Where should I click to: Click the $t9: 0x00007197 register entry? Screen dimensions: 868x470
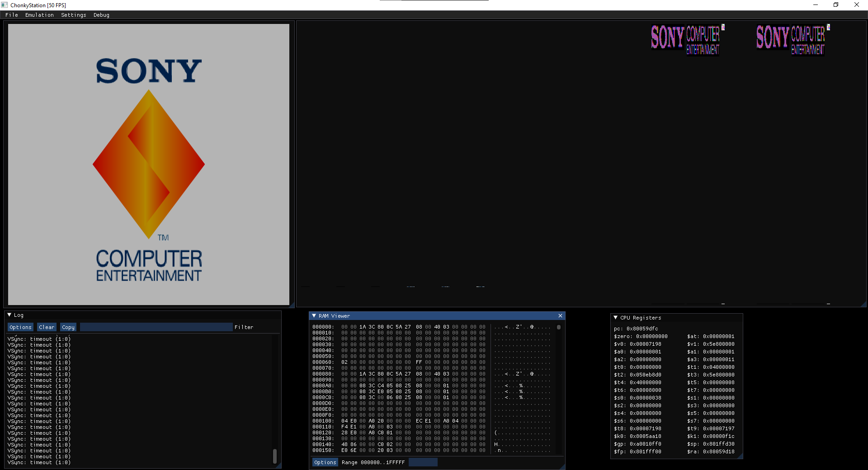tap(711, 428)
